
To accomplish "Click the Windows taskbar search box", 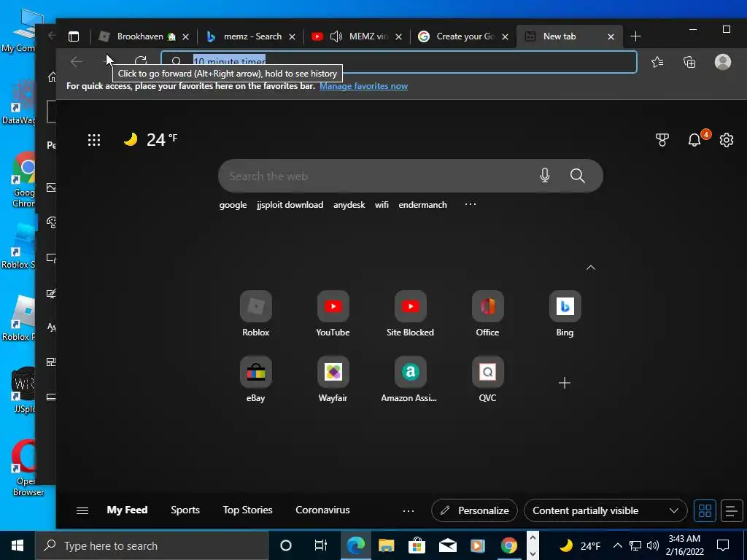I will [x=152, y=545].
